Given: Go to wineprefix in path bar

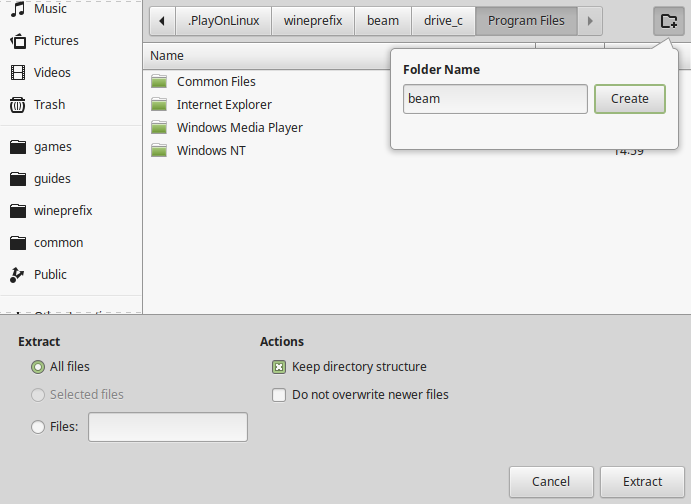Looking at the screenshot, I should click(x=313, y=21).
